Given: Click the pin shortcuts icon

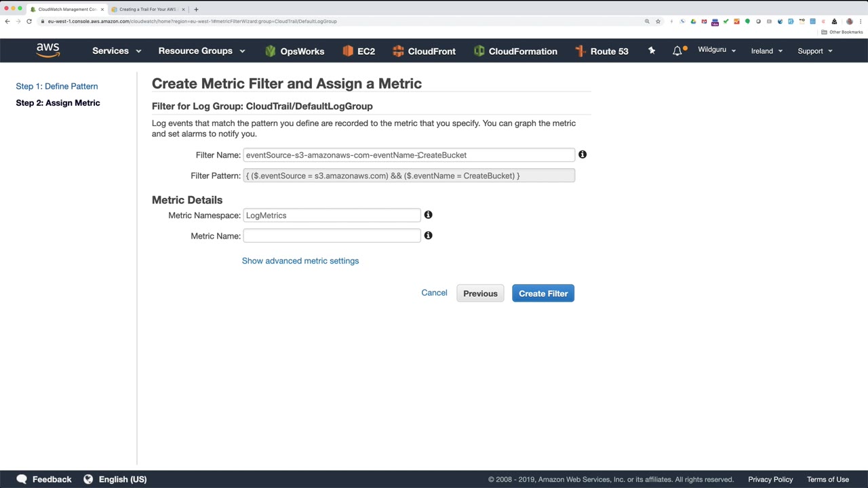Looking at the screenshot, I should click(x=652, y=51).
